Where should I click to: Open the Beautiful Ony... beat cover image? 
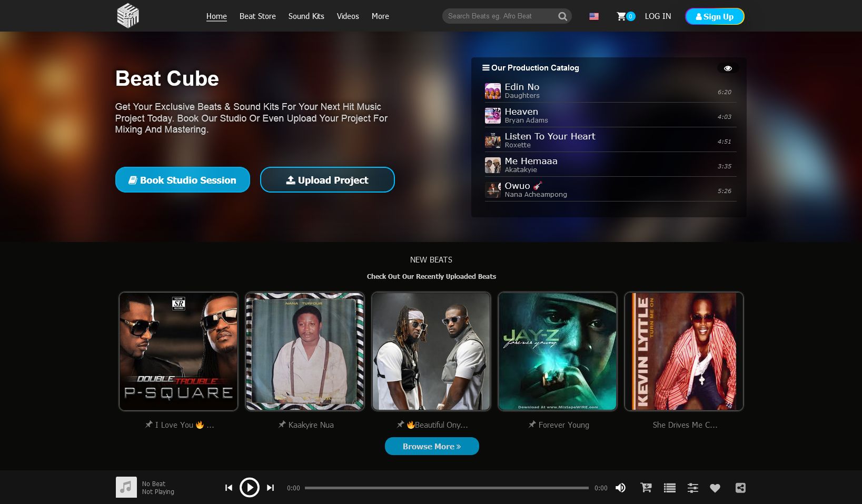pyautogui.click(x=431, y=351)
